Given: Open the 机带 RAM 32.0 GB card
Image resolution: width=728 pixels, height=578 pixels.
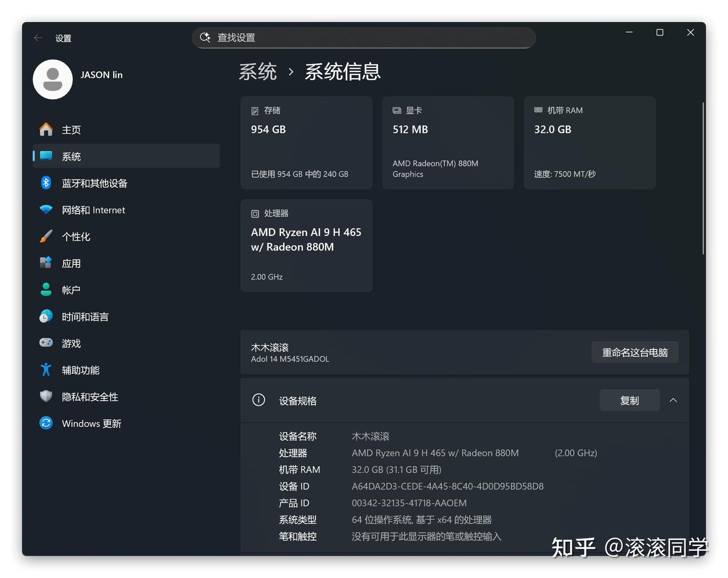Looking at the screenshot, I should 589,143.
